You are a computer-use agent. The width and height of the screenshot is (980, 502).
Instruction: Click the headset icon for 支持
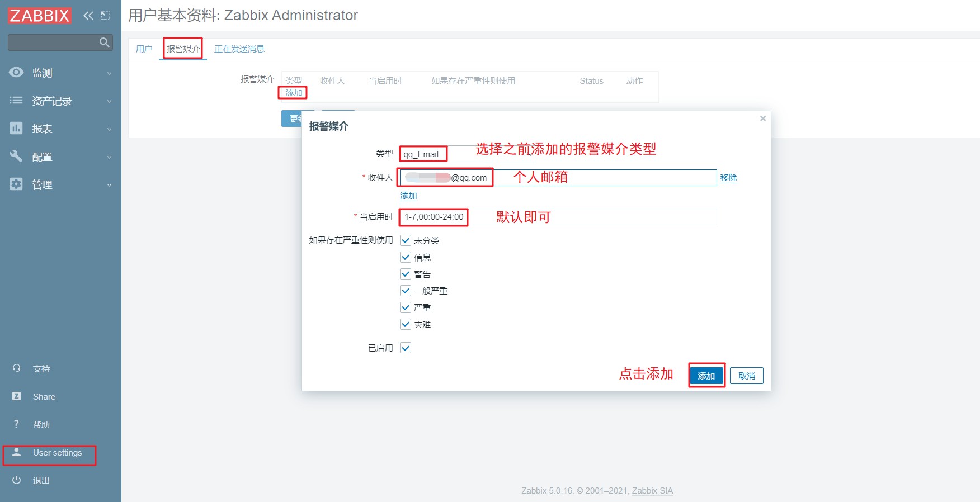tap(17, 368)
